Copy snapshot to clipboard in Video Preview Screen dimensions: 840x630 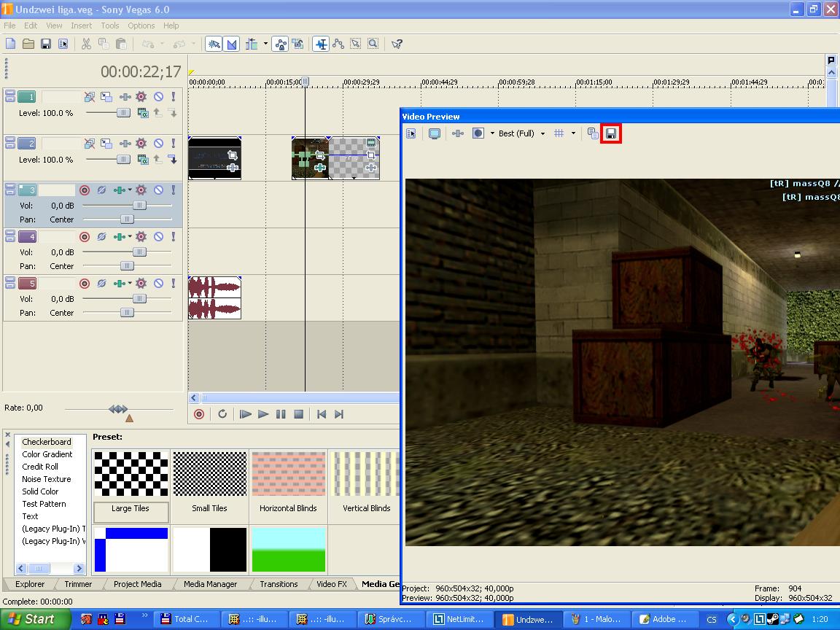click(593, 133)
